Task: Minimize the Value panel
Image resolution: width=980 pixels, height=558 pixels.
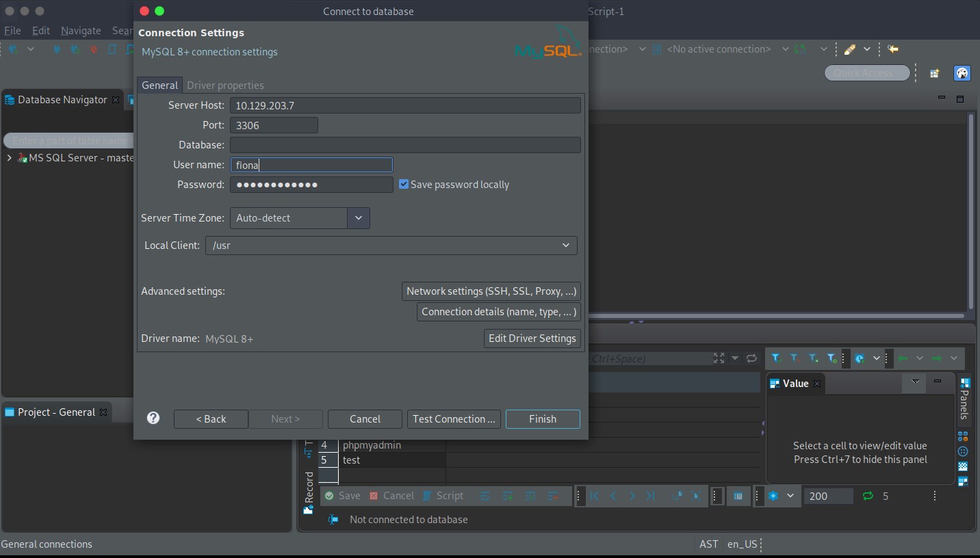Action: 938,381
